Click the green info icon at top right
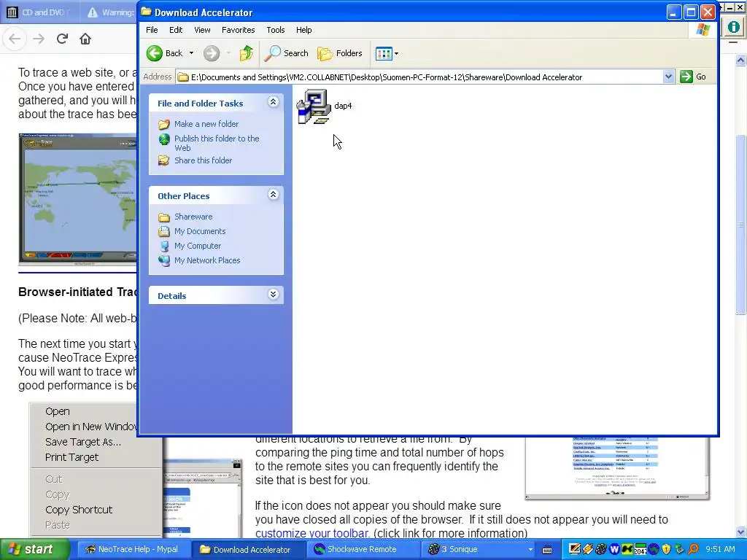The width and height of the screenshot is (747, 560). pyautogui.click(x=734, y=27)
